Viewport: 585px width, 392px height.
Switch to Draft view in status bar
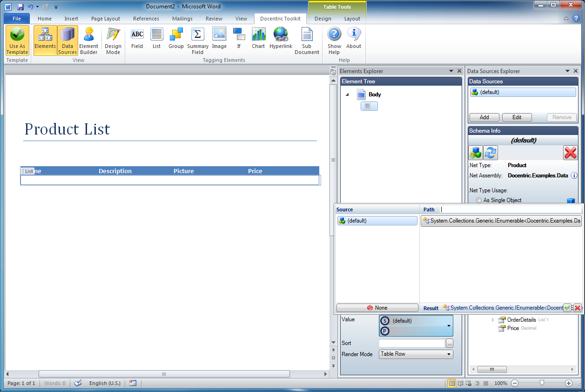coord(486,383)
